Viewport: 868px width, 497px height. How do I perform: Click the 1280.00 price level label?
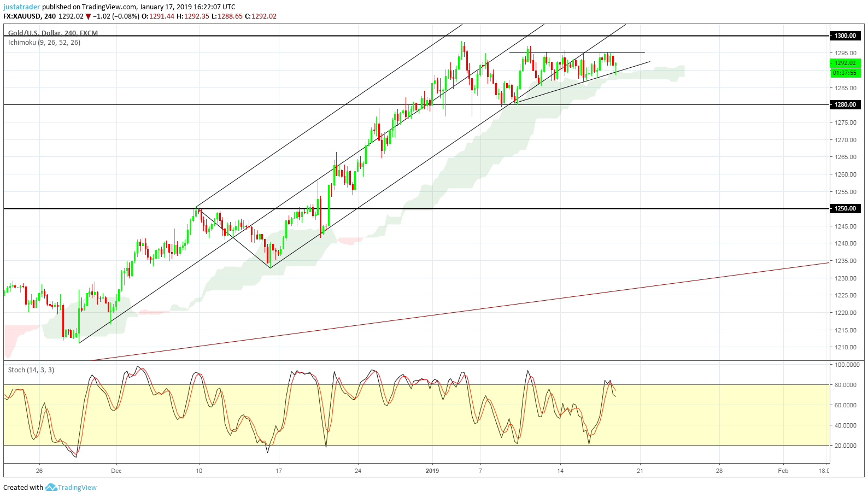(x=845, y=104)
